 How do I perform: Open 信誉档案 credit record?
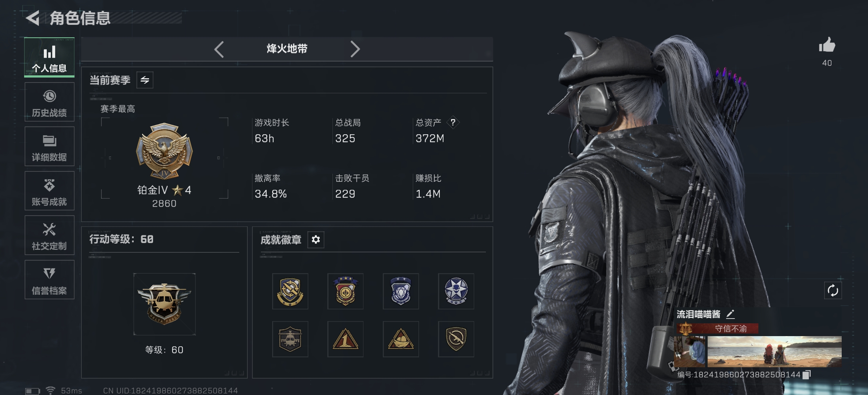[x=49, y=280]
